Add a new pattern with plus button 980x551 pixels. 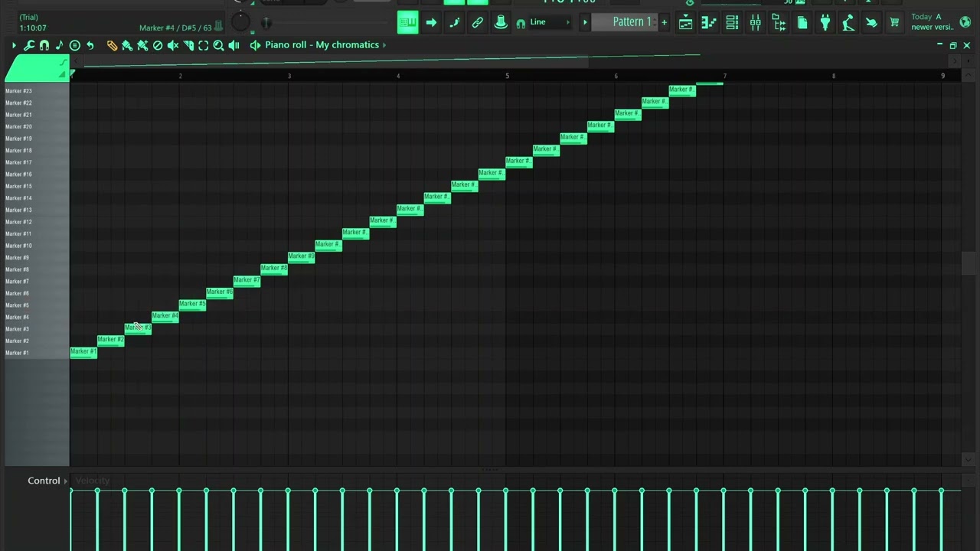coord(664,22)
